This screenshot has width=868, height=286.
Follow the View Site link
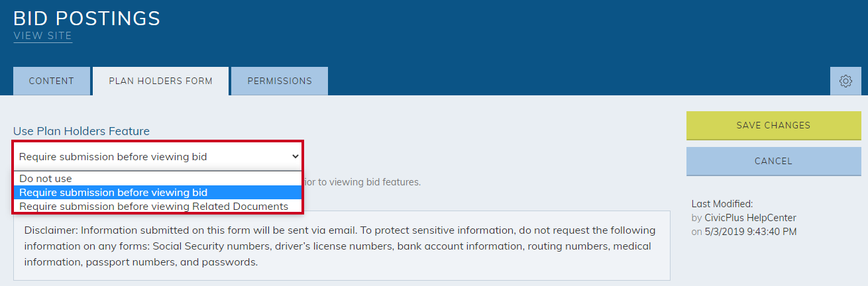43,36
